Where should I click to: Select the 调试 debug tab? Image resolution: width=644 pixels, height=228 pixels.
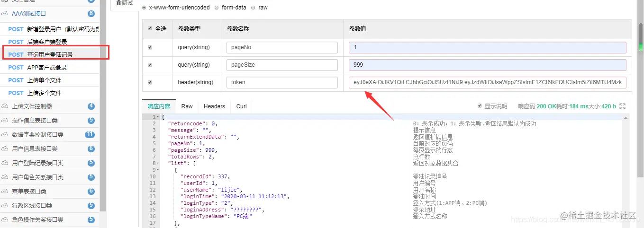124,3
